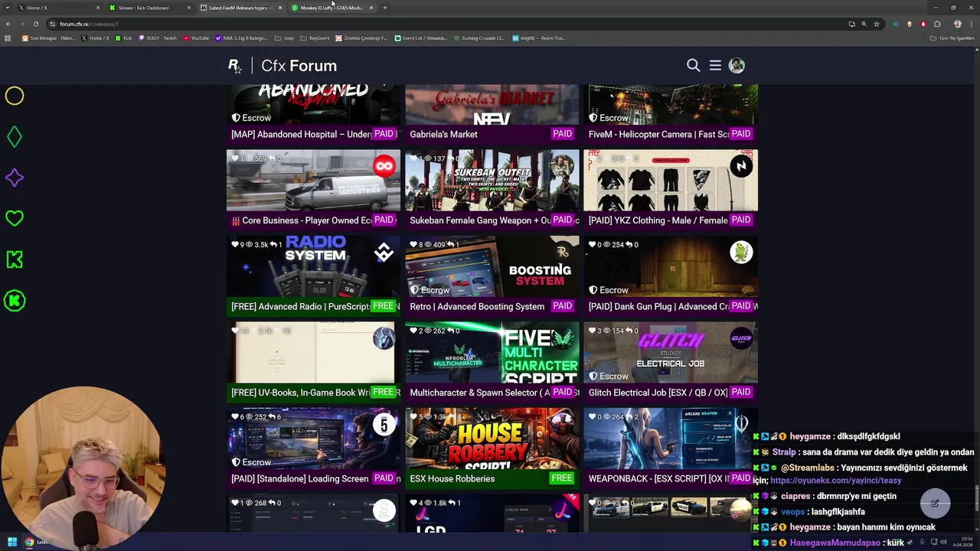Click the Chrome icon in the taskbar
Screen dimensions: 980x551
[29, 543]
